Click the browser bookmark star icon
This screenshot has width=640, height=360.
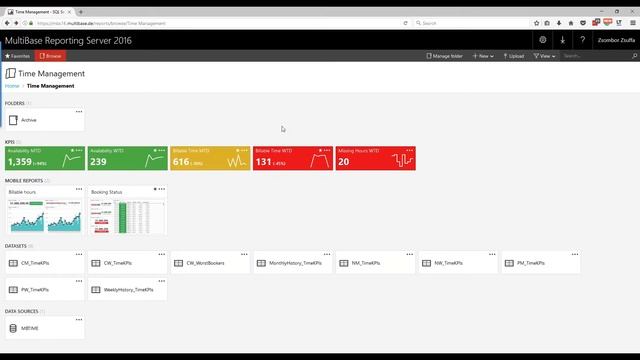pyautogui.click(x=536, y=23)
